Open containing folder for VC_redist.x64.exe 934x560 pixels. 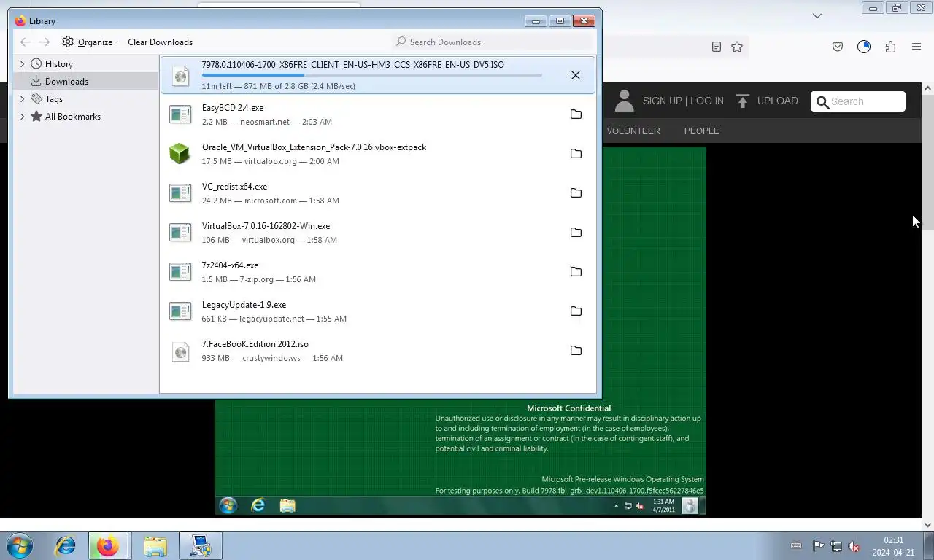[x=576, y=193]
